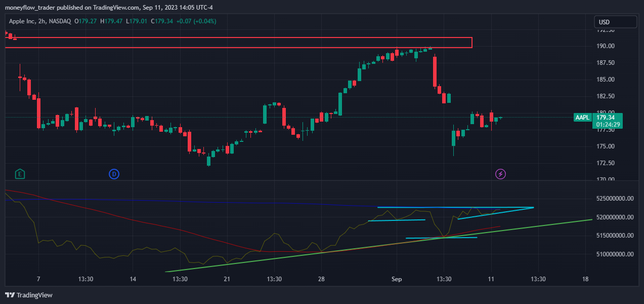This screenshot has width=644, height=304.
Task: Click the current price 179.34 countdown label
Action: [608, 121]
